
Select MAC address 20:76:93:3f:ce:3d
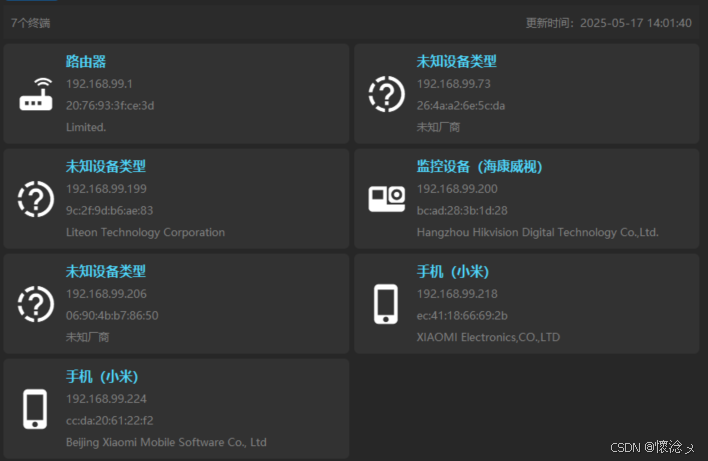coord(110,106)
